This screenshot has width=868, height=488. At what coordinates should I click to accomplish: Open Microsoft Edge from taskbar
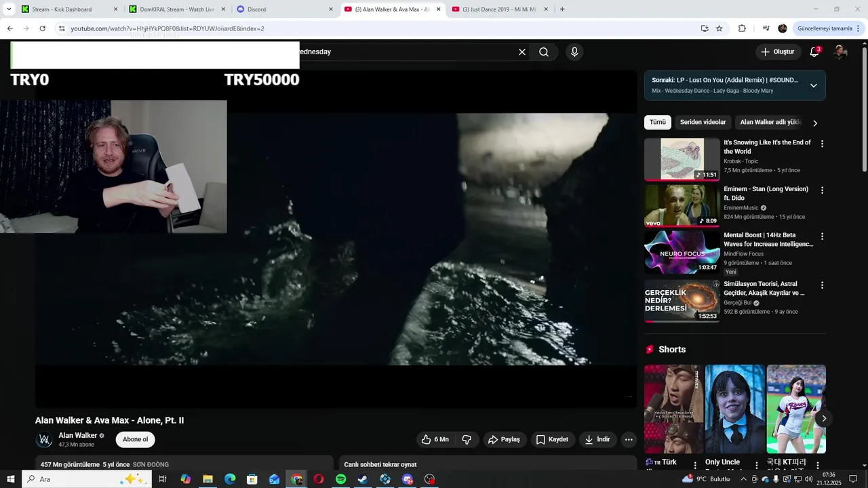[230, 479]
